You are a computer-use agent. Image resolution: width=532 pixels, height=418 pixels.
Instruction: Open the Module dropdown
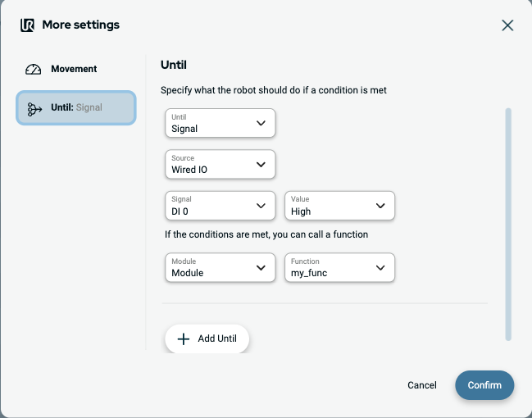tap(220, 267)
